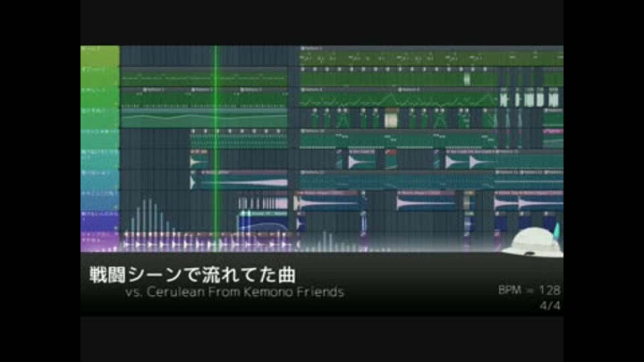This screenshot has width=644, height=362.
Task: Select the blue automation curve clip left of the gap
Action: tap(263, 221)
